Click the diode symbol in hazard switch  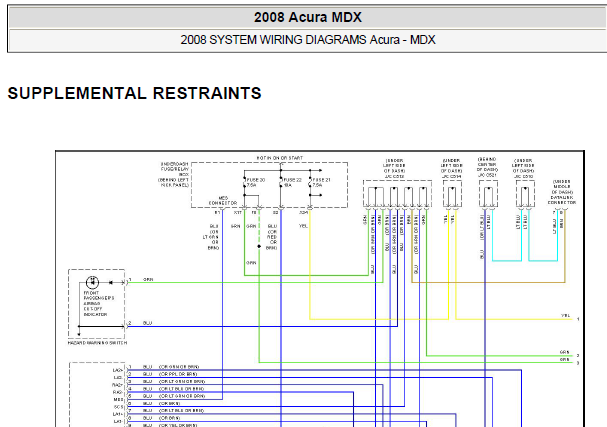coord(111,283)
